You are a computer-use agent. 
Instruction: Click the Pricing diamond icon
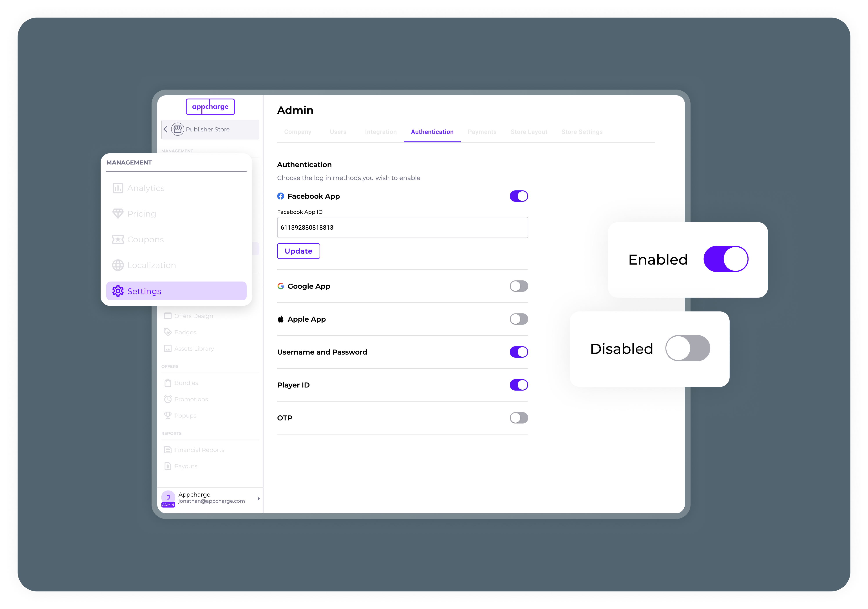point(118,214)
